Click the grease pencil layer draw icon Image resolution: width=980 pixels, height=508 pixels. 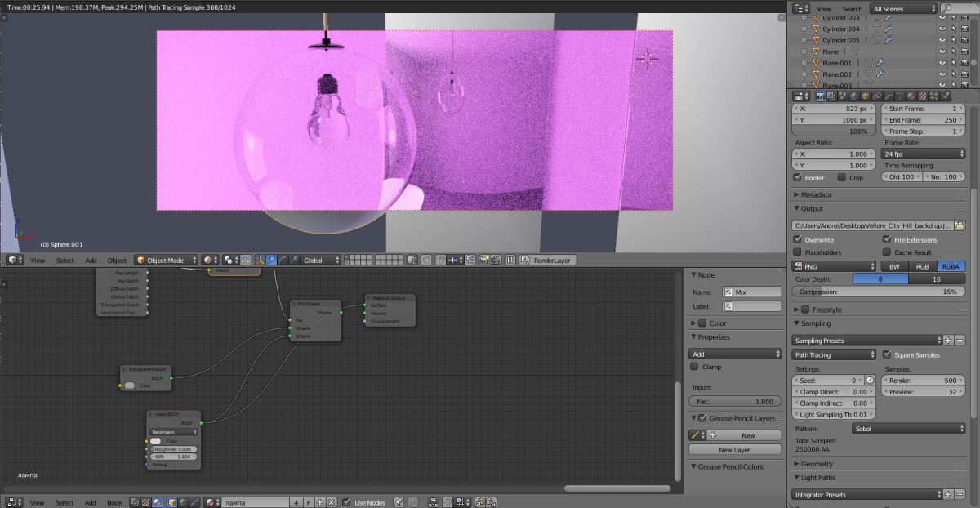[697, 435]
